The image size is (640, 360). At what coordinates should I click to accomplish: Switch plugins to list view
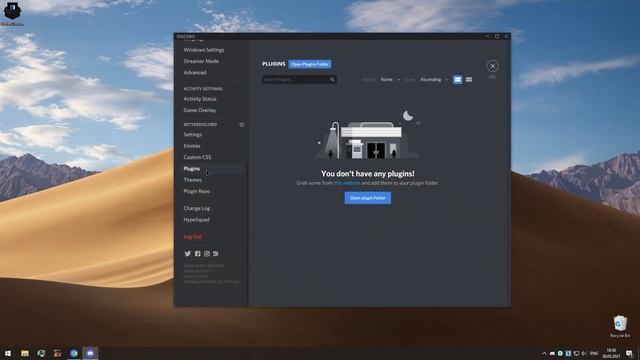pyautogui.click(x=458, y=80)
